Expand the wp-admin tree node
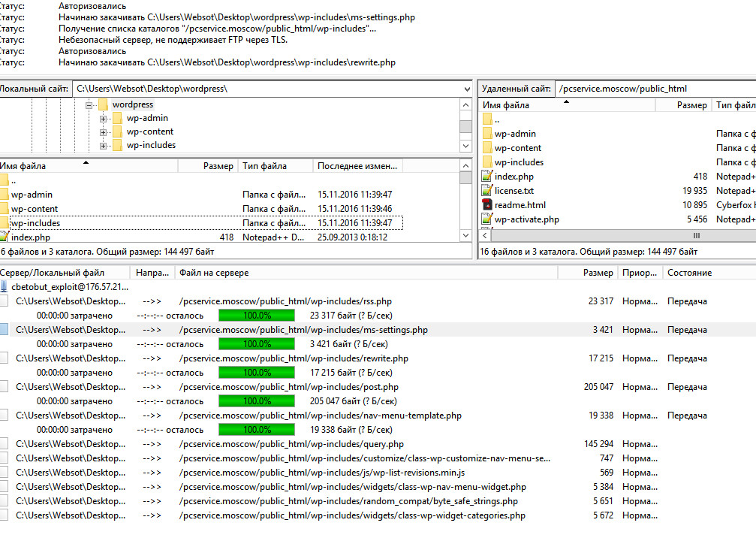Viewport: 756px width, 553px height. 103,118
